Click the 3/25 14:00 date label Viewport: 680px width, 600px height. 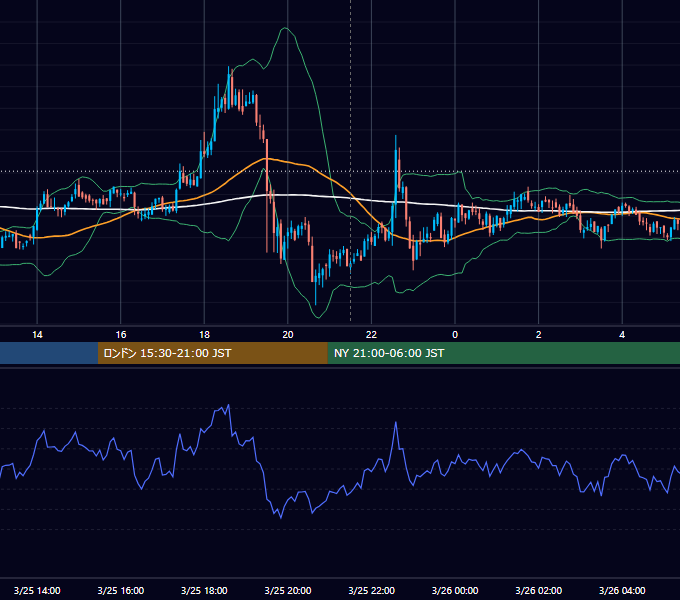tap(37, 590)
